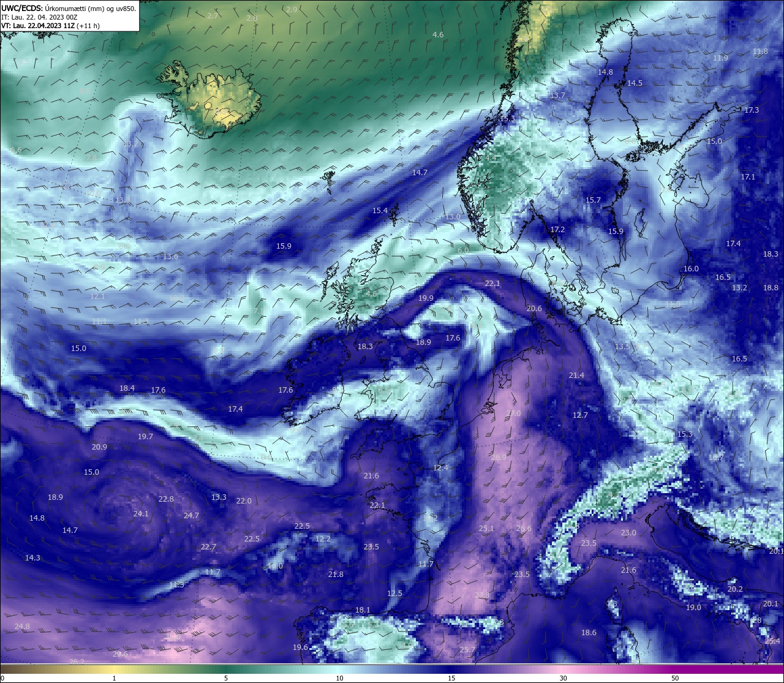Click the map value '11.9'
The width and height of the screenshot is (784, 683).
click(x=720, y=58)
